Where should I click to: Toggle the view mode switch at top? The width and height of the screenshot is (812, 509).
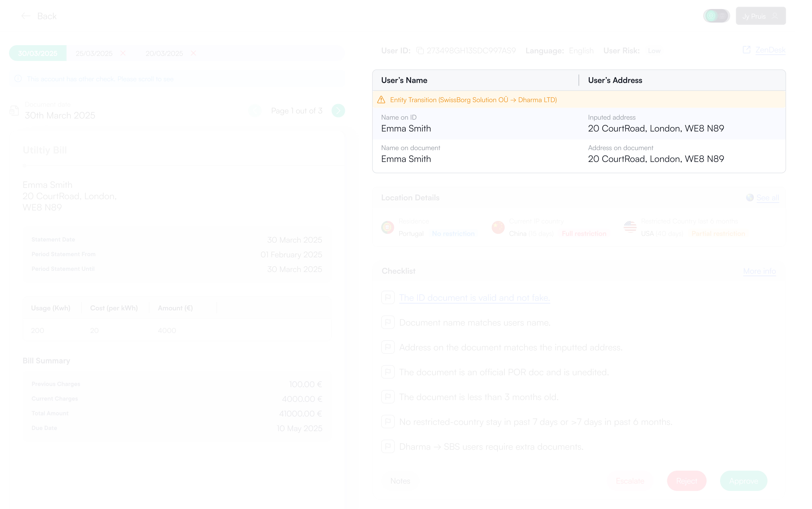coord(716,16)
